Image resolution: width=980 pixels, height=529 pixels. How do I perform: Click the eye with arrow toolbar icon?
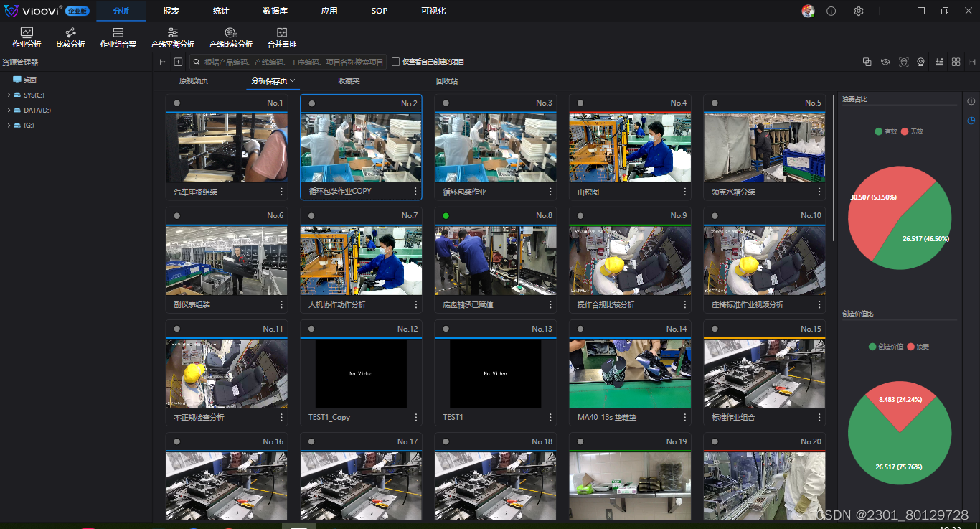(x=885, y=62)
